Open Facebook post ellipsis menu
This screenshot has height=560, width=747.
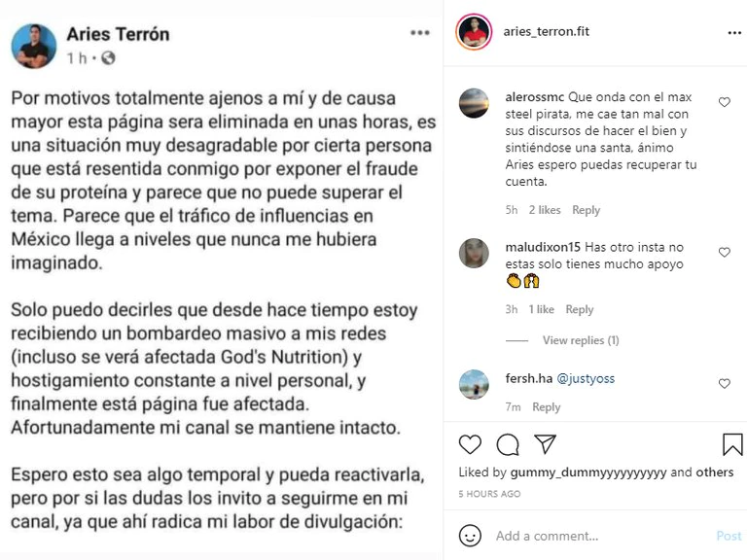coord(419,32)
